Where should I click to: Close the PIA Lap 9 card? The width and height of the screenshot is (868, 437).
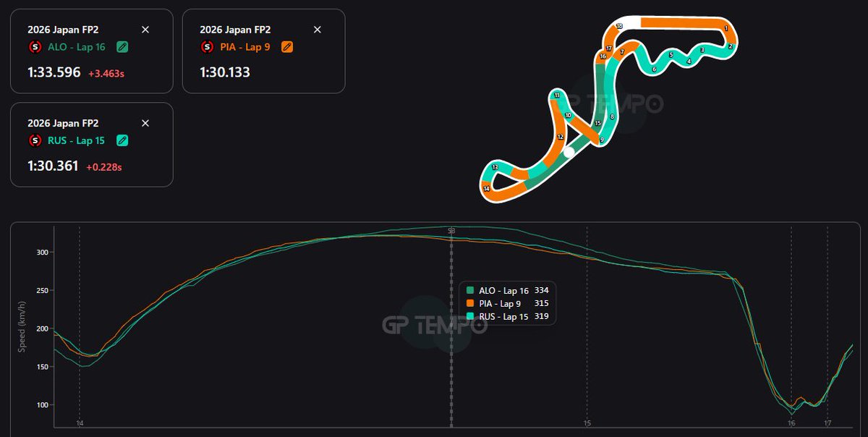pyautogui.click(x=317, y=30)
